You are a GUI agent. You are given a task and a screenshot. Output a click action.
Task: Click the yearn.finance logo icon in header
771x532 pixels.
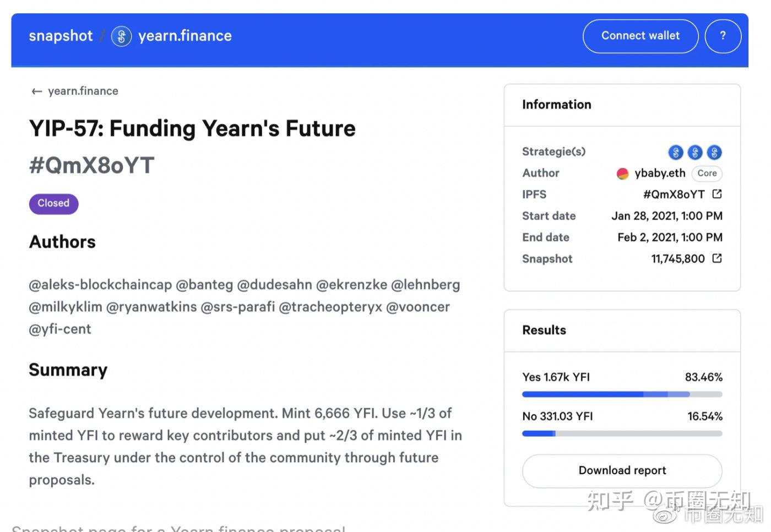pos(121,36)
